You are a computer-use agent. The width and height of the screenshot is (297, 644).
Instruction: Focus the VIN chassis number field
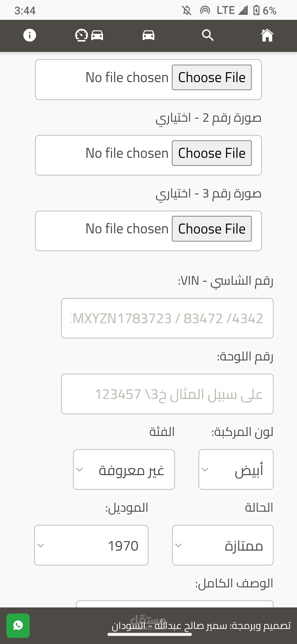pos(167,318)
